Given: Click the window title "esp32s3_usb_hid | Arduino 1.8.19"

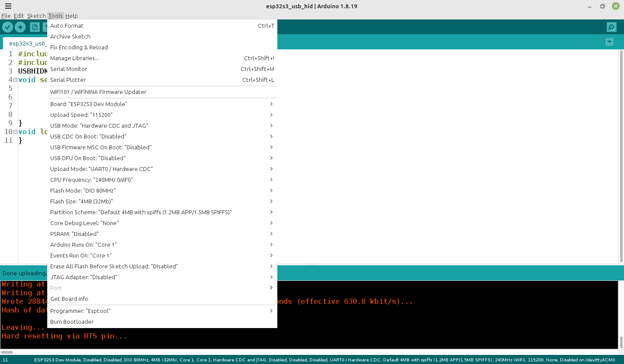Looking at the screenshot, I should [x=312, y=6].
